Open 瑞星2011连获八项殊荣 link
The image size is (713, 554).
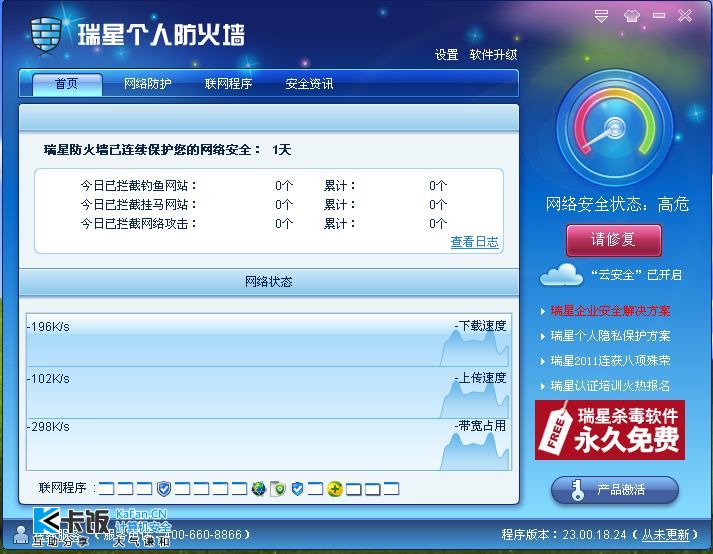(x=610, y=361)
